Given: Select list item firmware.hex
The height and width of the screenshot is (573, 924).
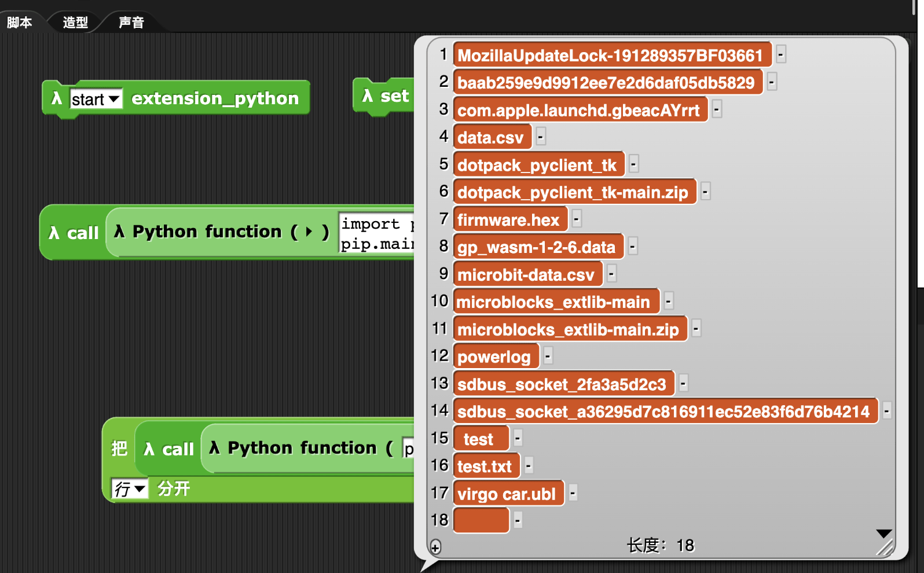Looking at the screenshot, I should [x=510, y=220].
